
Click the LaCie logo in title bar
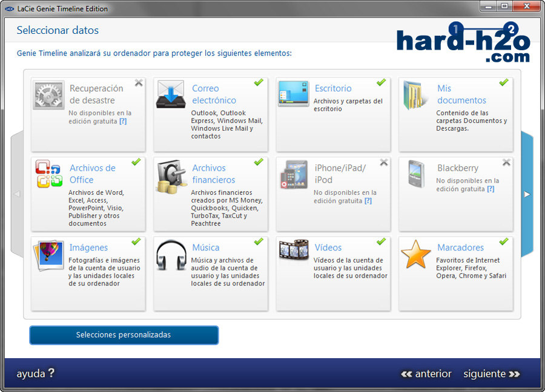[9, 8]
